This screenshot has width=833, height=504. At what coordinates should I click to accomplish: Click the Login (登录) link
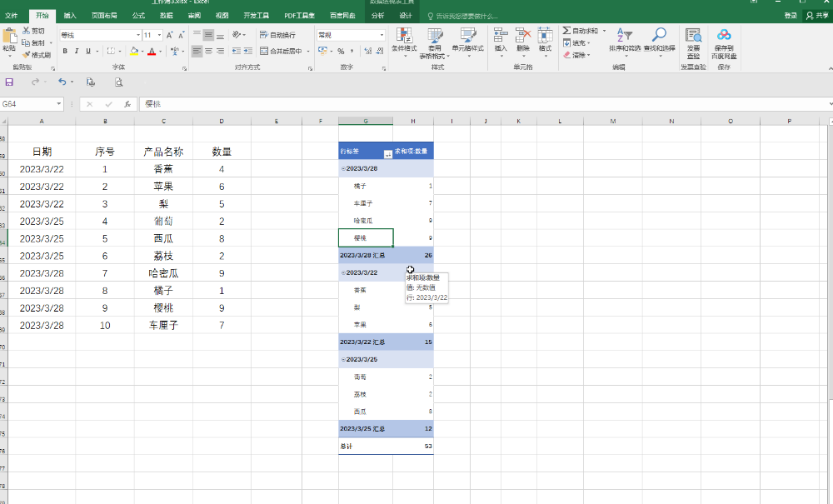(x=791, y=15)
